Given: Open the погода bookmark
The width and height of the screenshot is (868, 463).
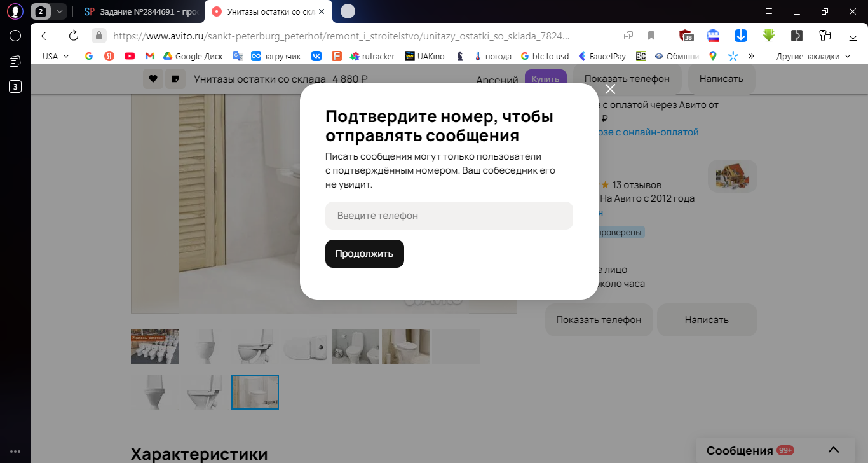Looking at the screenshot, I should [492, 56].
